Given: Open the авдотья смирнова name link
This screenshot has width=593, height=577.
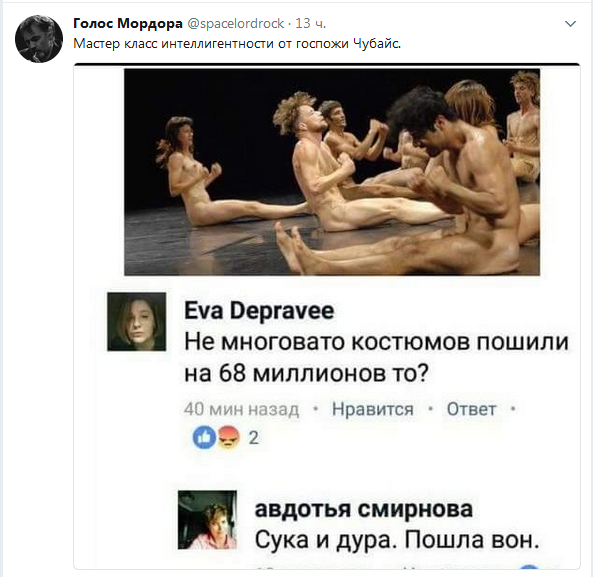Looking at the screenshot, I should 363,509.
